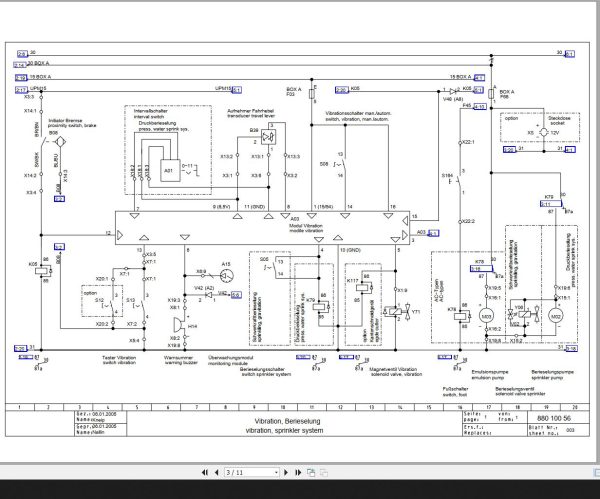This screenshot has height=499, width=600.
Task: Go to the next page
Action: coord(286,473)
